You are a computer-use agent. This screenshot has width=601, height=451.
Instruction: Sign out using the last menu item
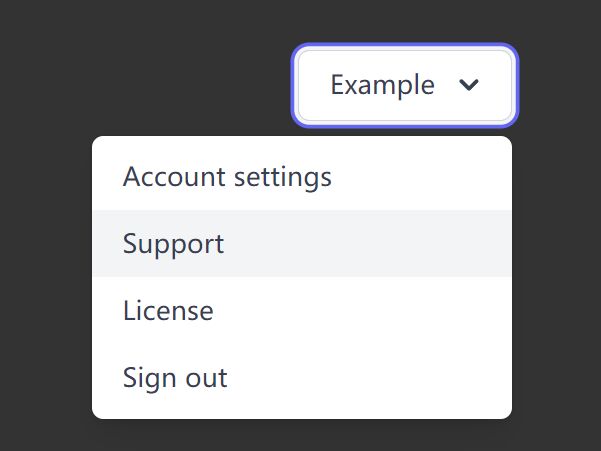coord(302,377)
